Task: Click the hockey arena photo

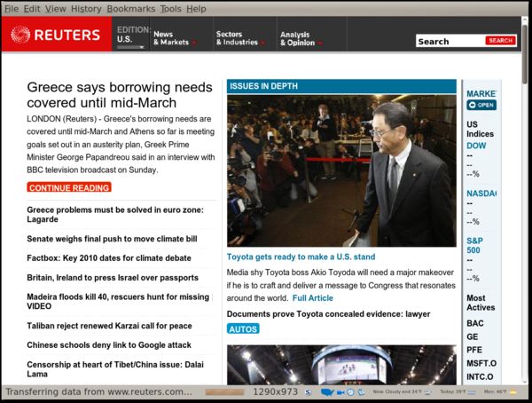Action: tap(341, 365)
